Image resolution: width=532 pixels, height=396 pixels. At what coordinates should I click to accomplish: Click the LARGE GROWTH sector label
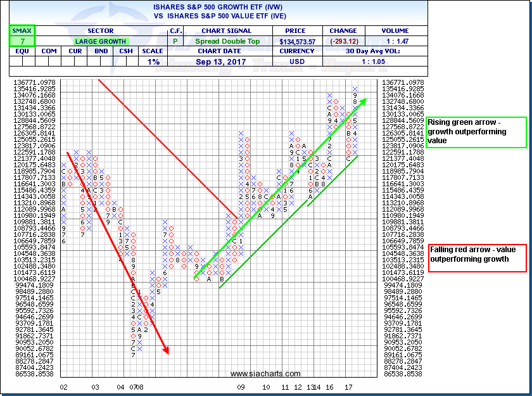click(101, 41)
